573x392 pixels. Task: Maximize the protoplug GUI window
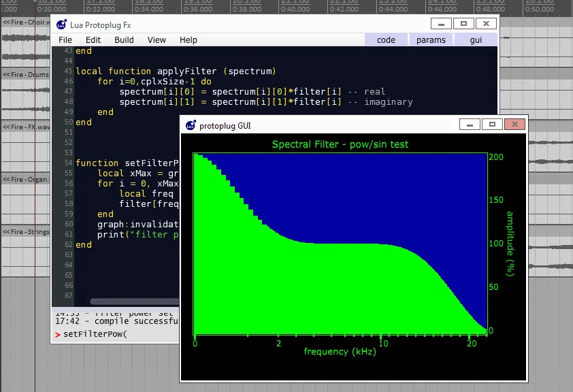coord(492,125)
